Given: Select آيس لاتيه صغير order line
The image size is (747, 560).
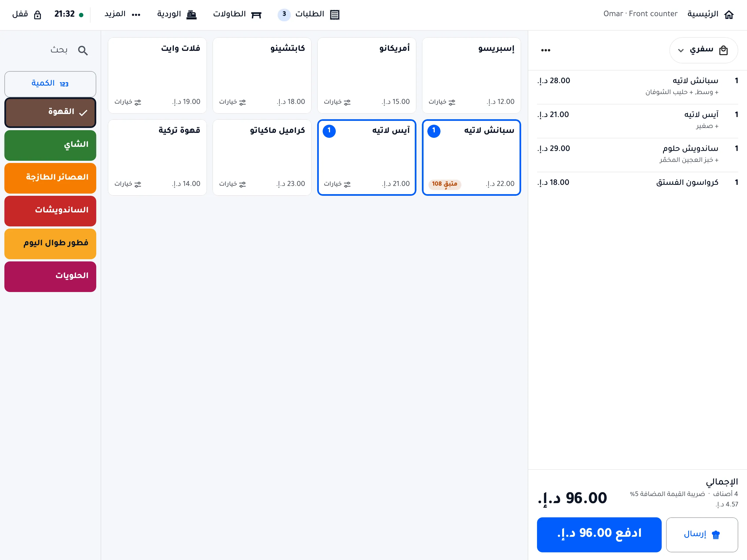Looking at the screenshot, I should click(x=637, y=121).
